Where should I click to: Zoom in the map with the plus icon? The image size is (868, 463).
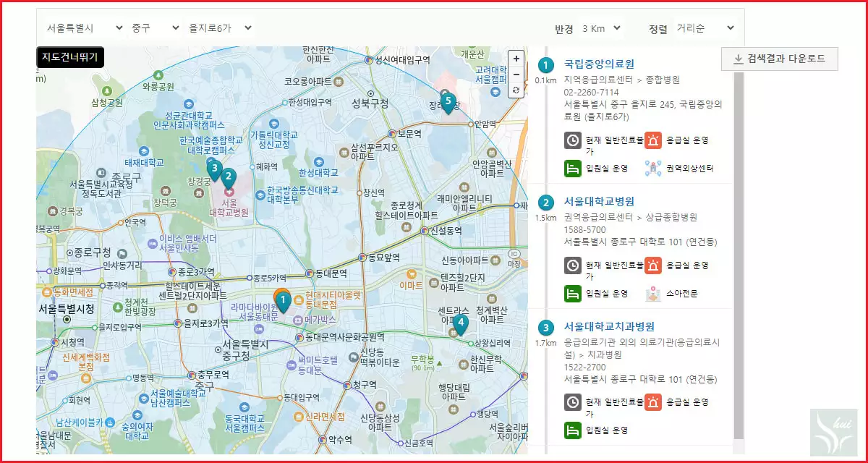click(516, 58)
